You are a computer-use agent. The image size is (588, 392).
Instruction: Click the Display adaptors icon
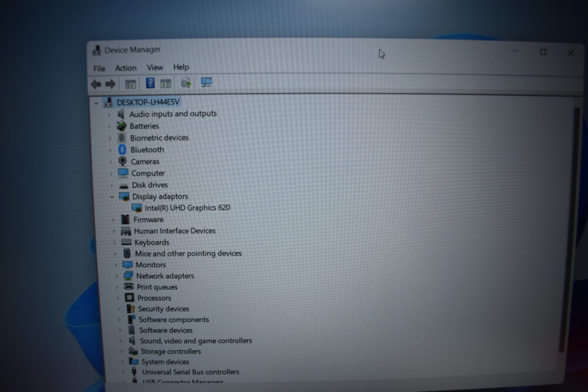coord(124,196)
